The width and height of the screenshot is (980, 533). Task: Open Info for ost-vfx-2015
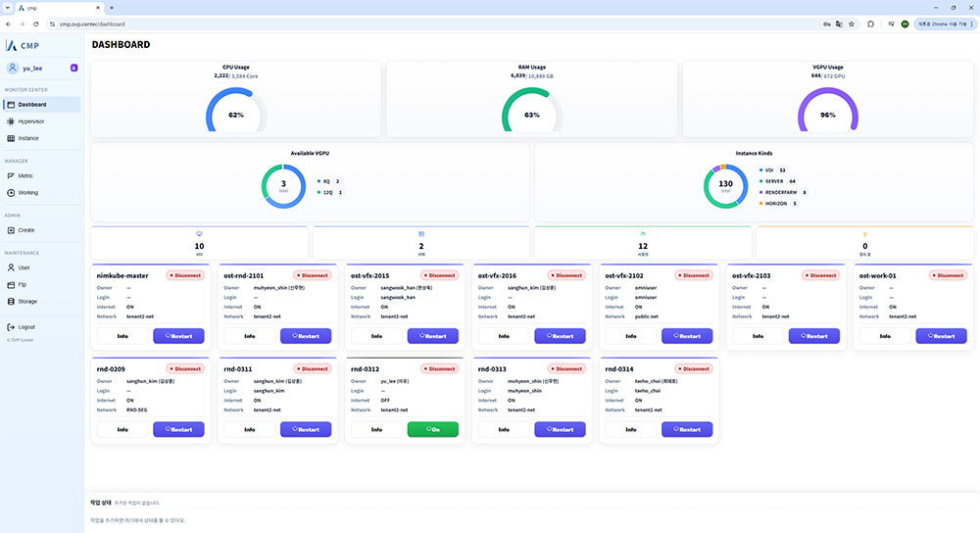376,335
